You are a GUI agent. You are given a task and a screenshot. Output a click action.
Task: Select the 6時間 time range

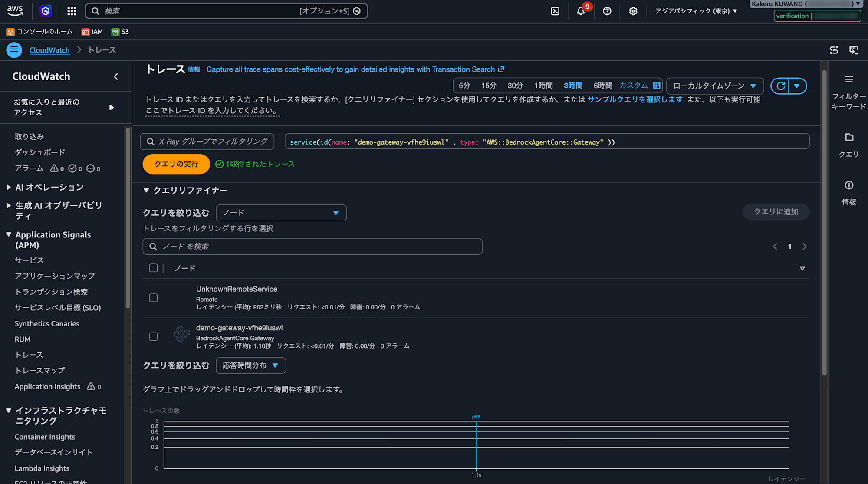click(603, 86)
